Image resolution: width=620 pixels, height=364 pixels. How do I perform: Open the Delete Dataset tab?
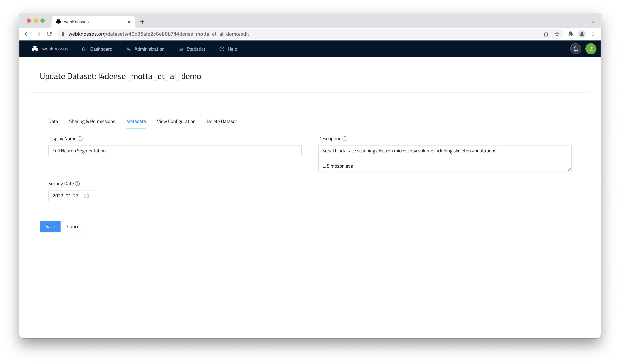click(222, 121)
